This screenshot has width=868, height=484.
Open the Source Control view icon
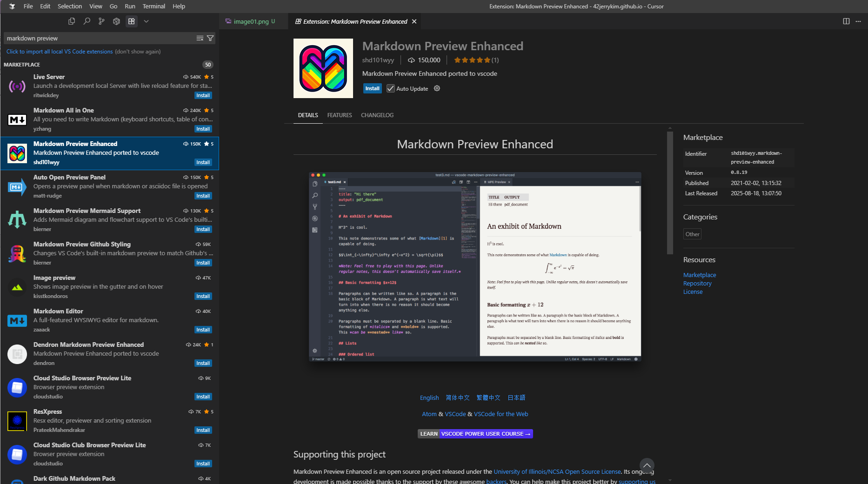tap(101, 21)
